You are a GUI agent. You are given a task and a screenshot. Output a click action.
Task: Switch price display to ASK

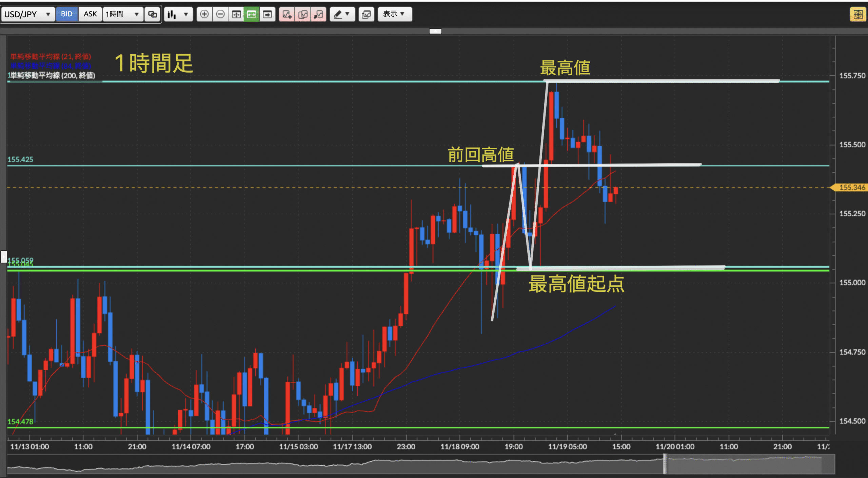pos(90,14)
